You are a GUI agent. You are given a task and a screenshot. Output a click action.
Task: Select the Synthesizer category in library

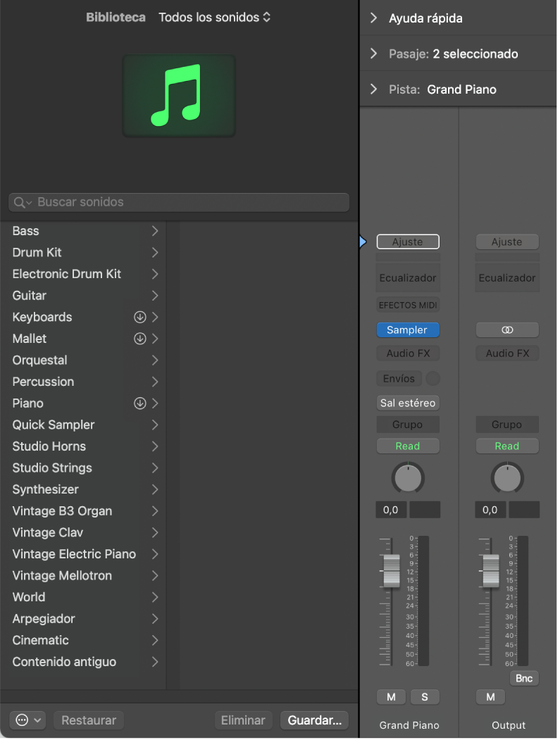(46, 489)
